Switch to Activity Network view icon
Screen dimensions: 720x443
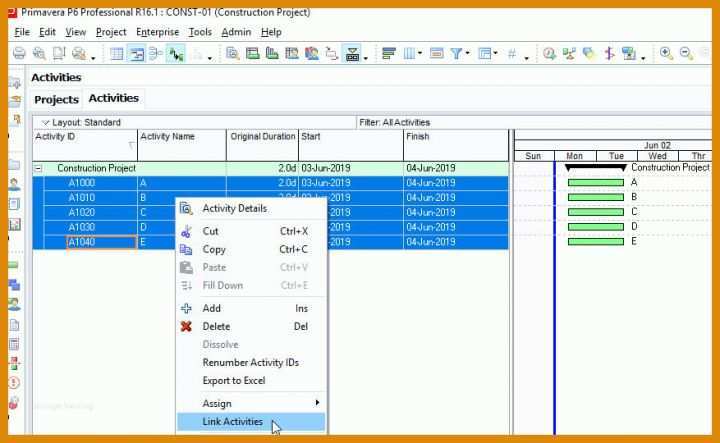(156, 54)
